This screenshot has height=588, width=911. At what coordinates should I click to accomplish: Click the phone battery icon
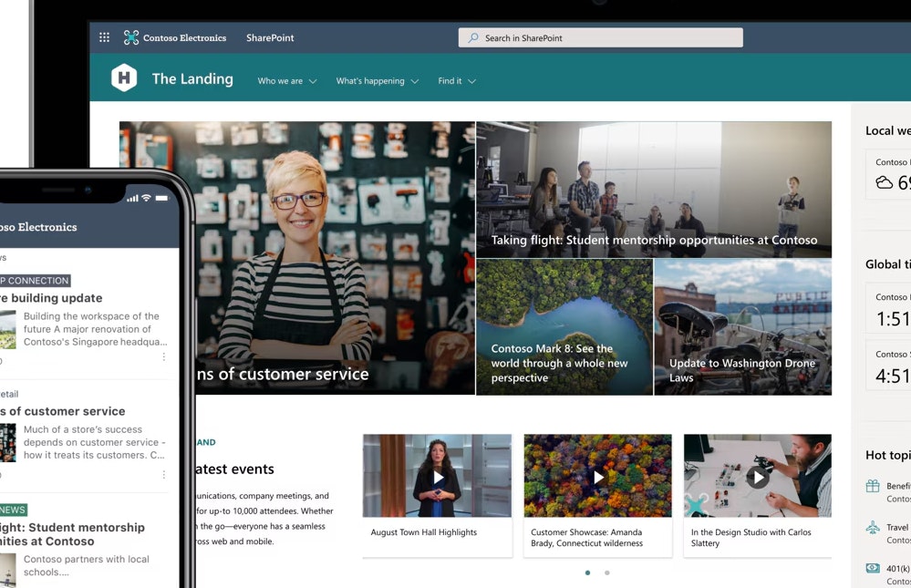point(161,198)
